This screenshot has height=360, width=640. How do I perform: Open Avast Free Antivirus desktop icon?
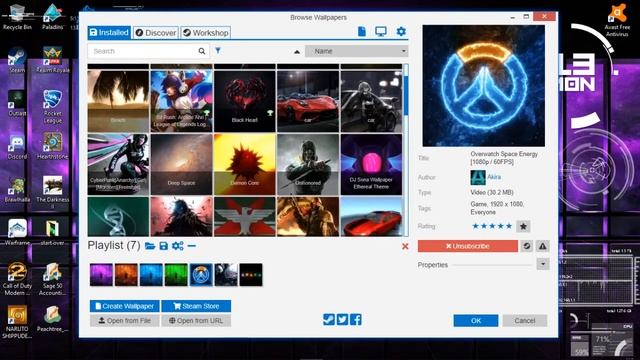click(x=617, y=20)
